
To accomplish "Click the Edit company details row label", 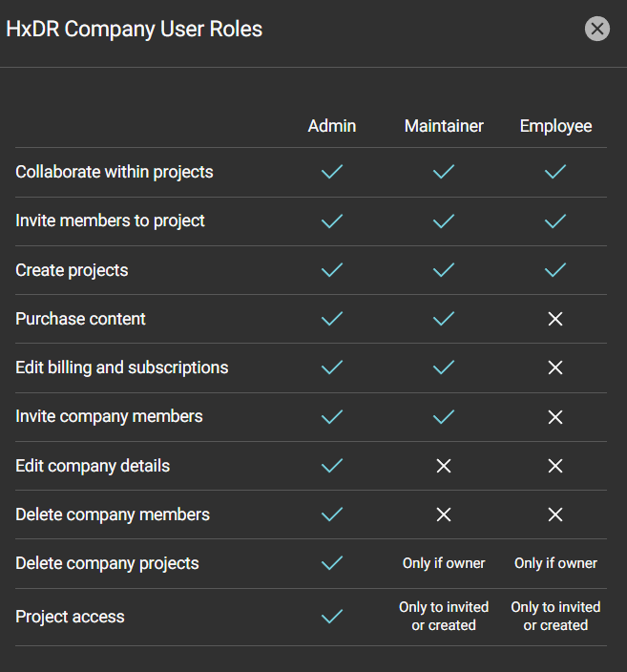I will pos(93,466).
